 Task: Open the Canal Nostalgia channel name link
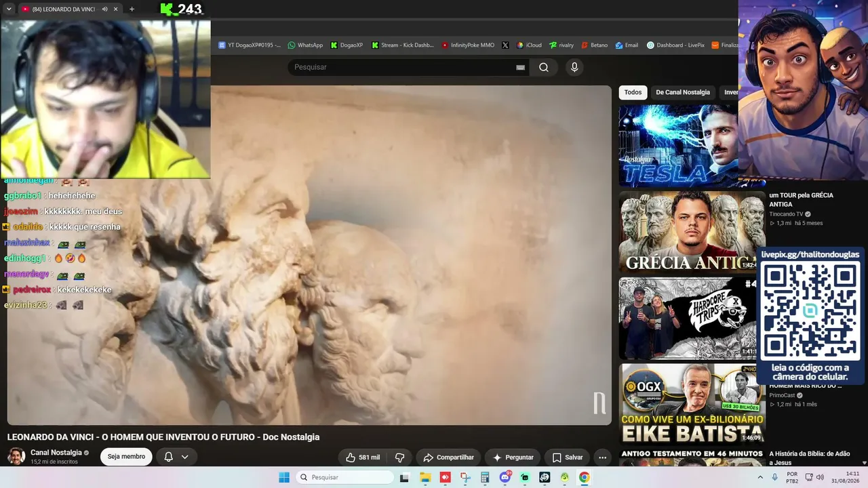[x=56, y=453]
